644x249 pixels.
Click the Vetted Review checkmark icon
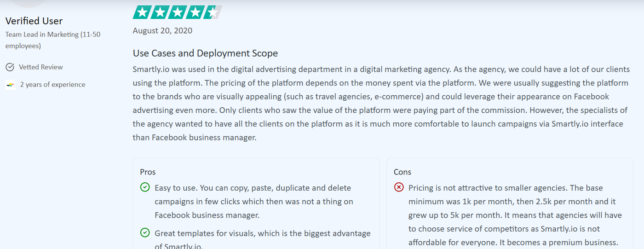pos(10,67)
